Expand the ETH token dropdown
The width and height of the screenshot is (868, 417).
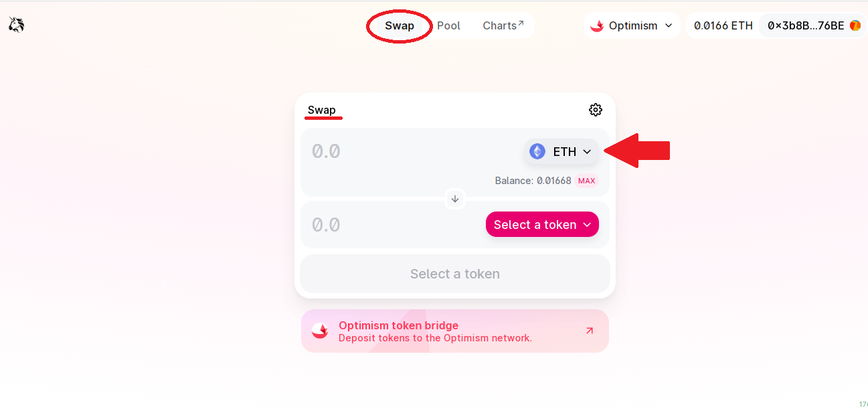[x=561, y=151]
